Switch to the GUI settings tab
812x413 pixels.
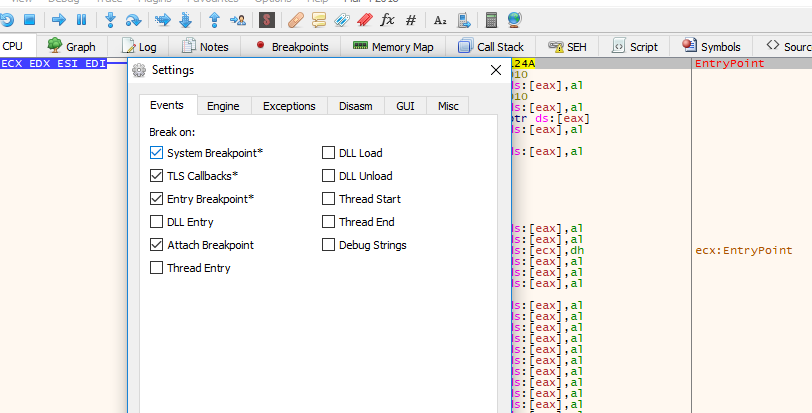tap(405, 106)
